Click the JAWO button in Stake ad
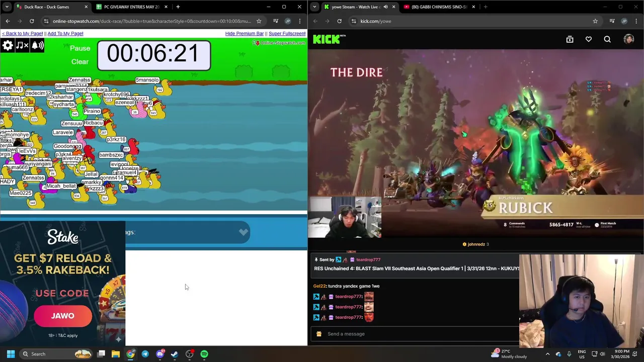 pyautogui.click(x=63, y=316)
